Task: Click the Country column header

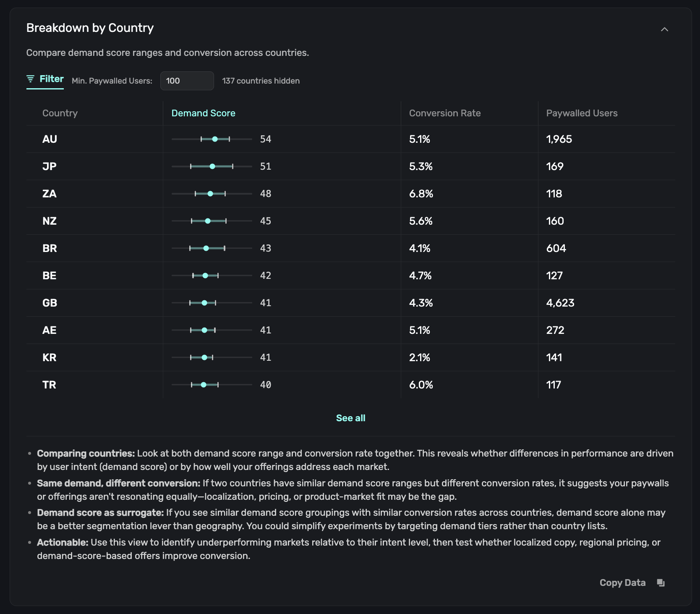Action: (x=60, y=113)
